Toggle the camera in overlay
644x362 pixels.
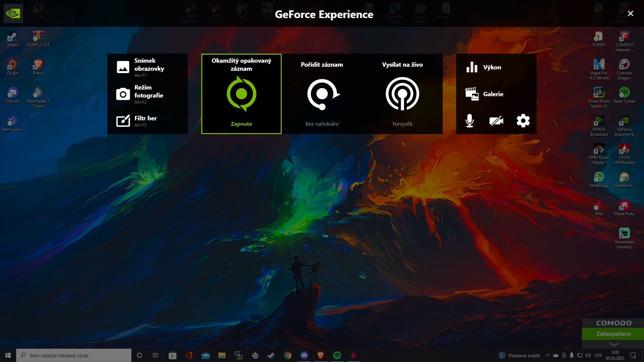coord(496,121)
